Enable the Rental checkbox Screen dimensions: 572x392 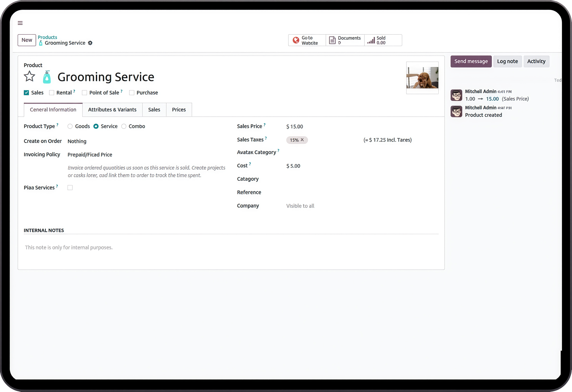pos(52,93)
